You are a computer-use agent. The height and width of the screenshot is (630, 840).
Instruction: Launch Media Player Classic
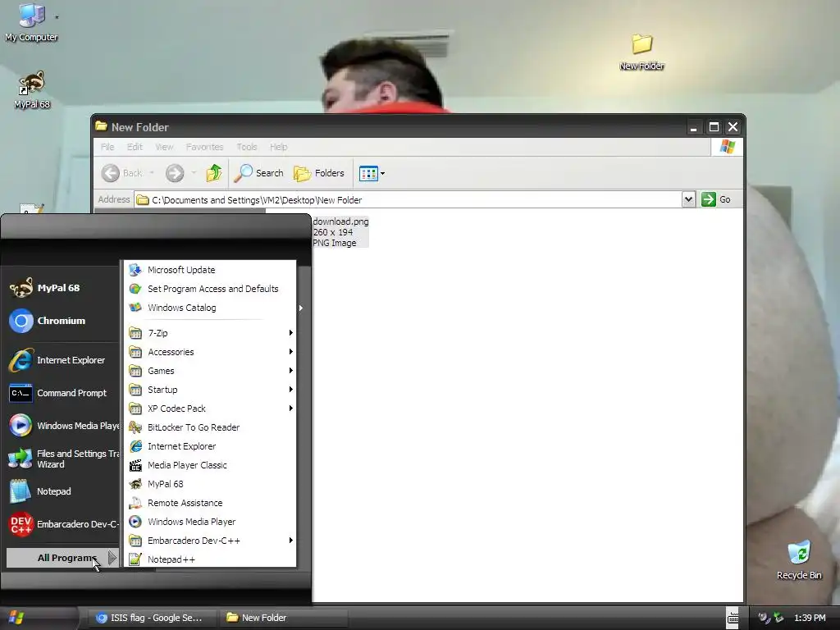(x=210, y=465)
